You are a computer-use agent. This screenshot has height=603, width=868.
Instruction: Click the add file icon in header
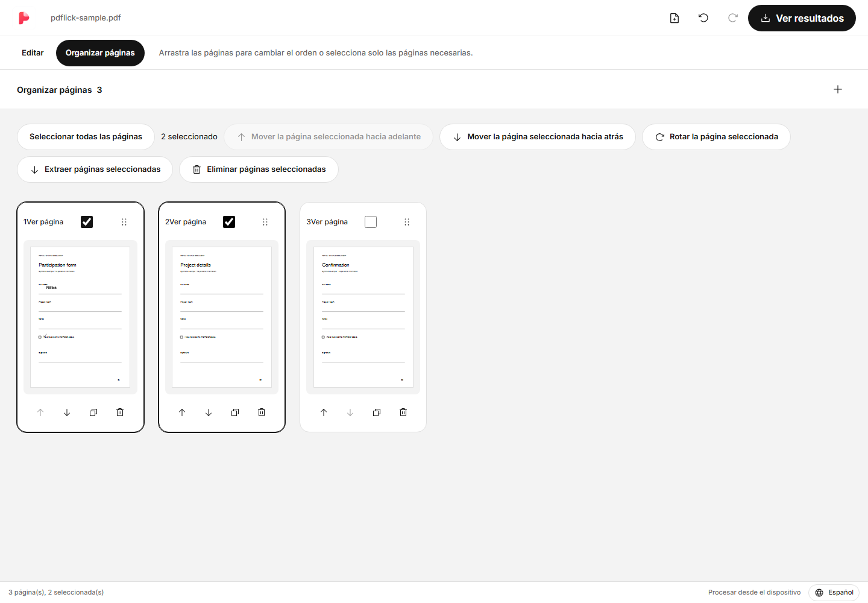pyautogui.click(x=675, y=18)
